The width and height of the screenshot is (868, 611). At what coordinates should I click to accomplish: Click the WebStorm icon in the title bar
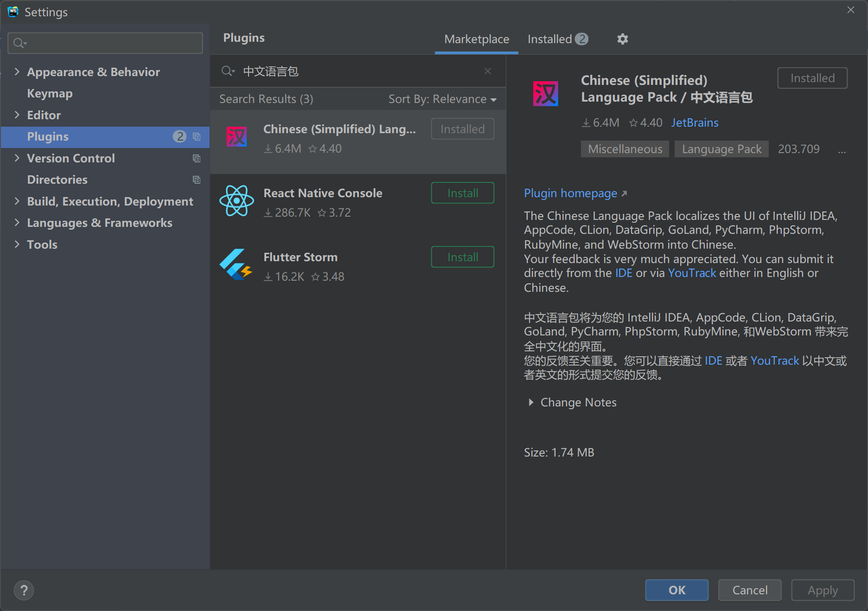13,12
